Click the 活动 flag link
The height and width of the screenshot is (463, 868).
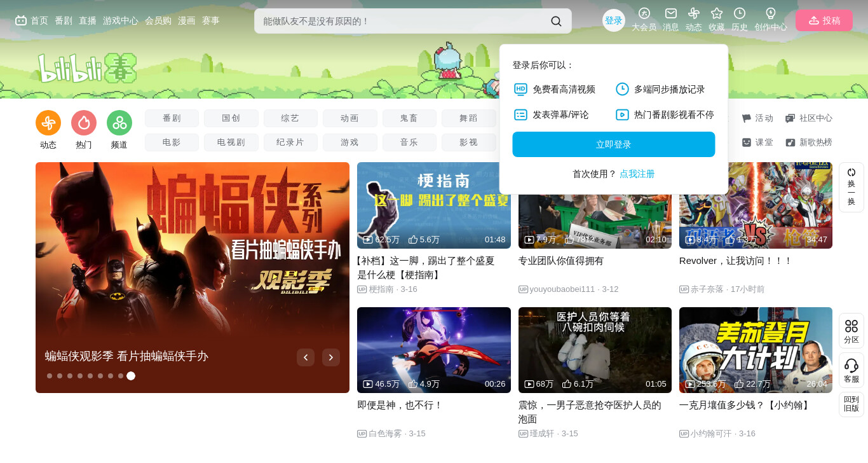coord(757,118)
